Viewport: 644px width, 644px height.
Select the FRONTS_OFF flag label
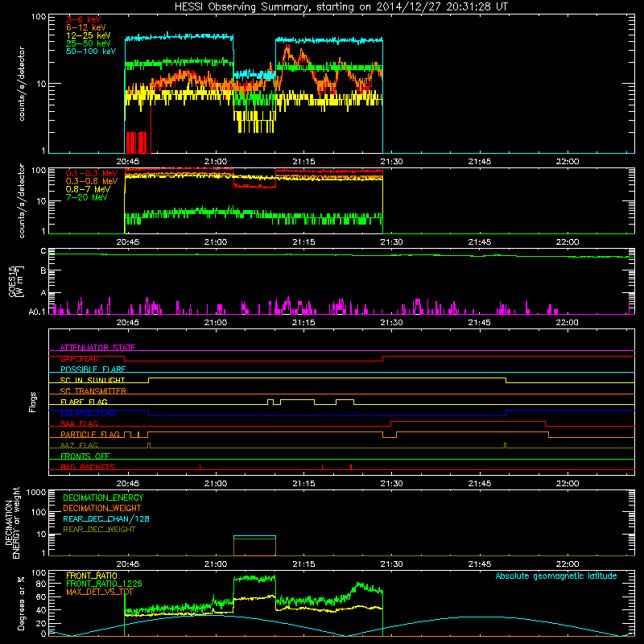85,456
